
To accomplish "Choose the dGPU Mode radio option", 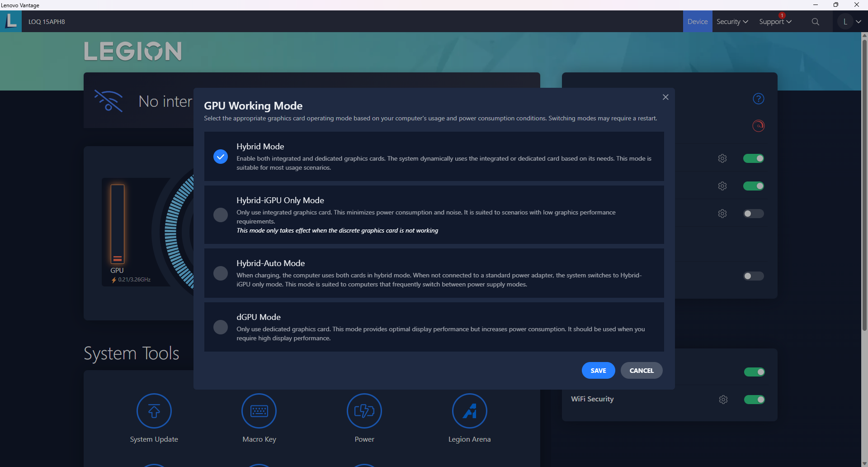I will (x=221, y=327).
